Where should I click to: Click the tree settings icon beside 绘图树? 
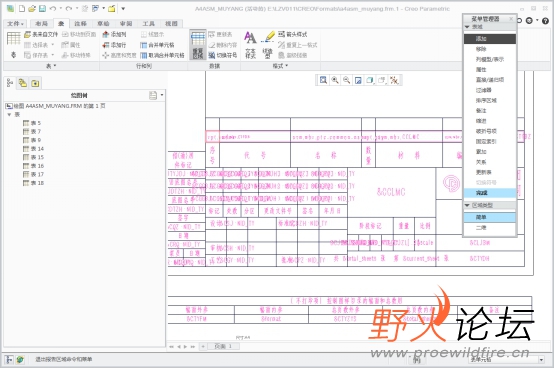tap(153, 95)
